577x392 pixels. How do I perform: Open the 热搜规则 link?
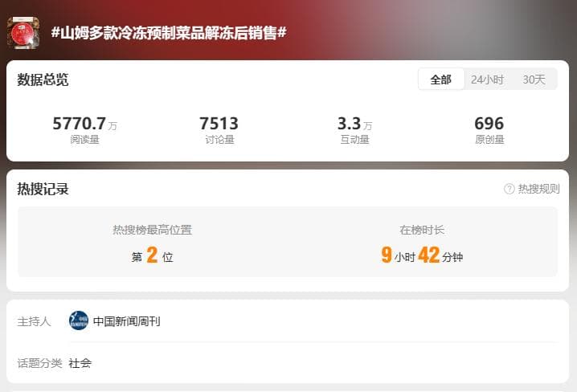click(538, 189)
